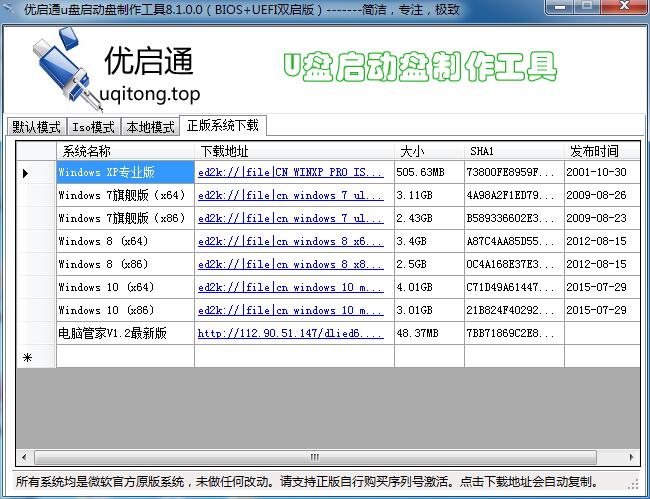Click the 2.43GB size cell
This screenshot has height=499, width=650.
pos(429,218)
